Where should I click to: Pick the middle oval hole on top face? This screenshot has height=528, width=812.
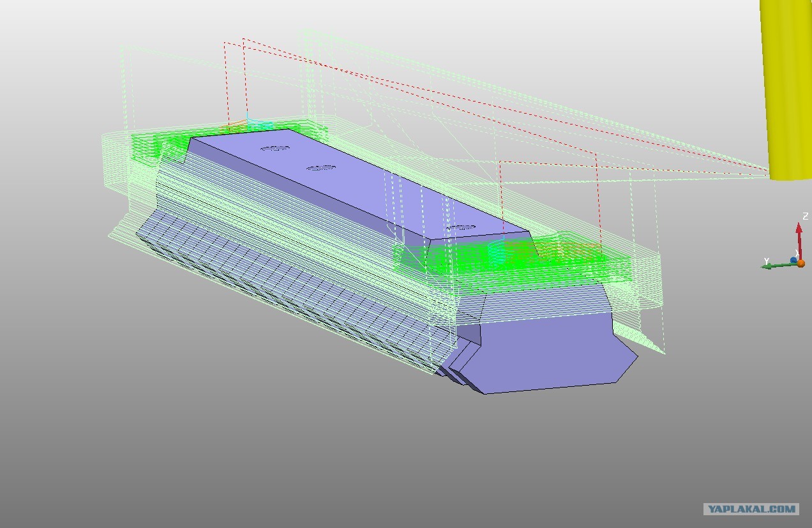321,169
